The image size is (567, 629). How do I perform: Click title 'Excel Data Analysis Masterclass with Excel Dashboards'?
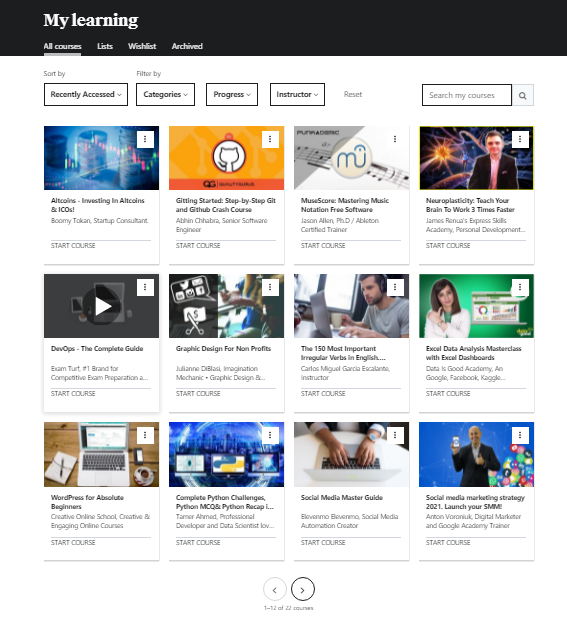[474, 353]
